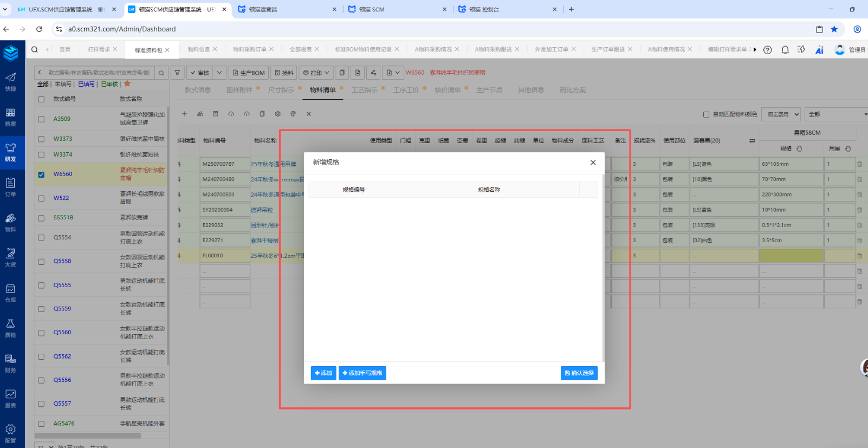Open the Ai assistant icon
868x448 pixels.
click(x=819, y=50)
